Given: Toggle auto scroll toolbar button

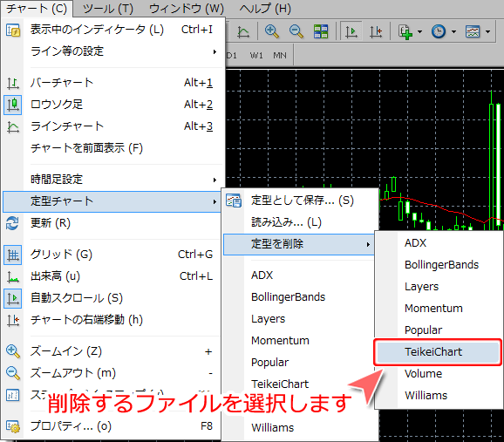Looking at the screenshot, I should pos(351,31).
